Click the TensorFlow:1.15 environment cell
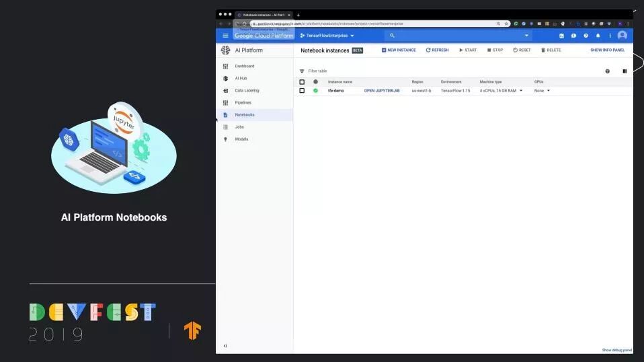Viewport: 644px width, 362px height. (456, 90)
